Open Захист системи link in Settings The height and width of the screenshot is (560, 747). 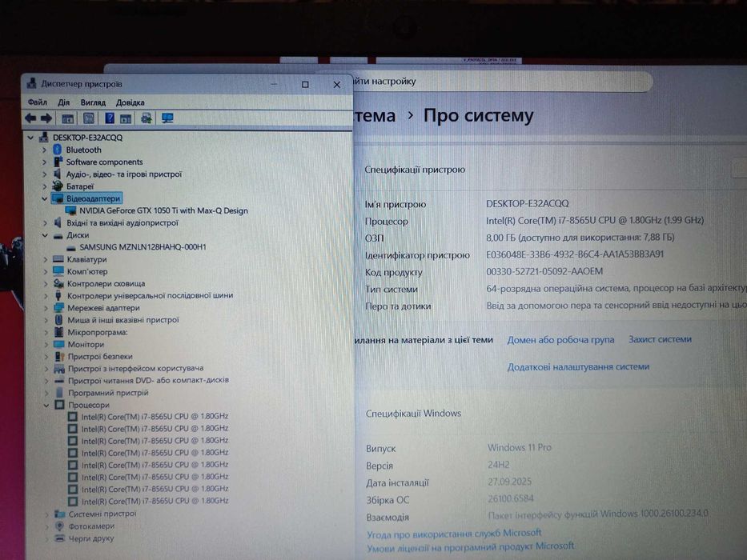pyautogui.click(x=660, y=339)
